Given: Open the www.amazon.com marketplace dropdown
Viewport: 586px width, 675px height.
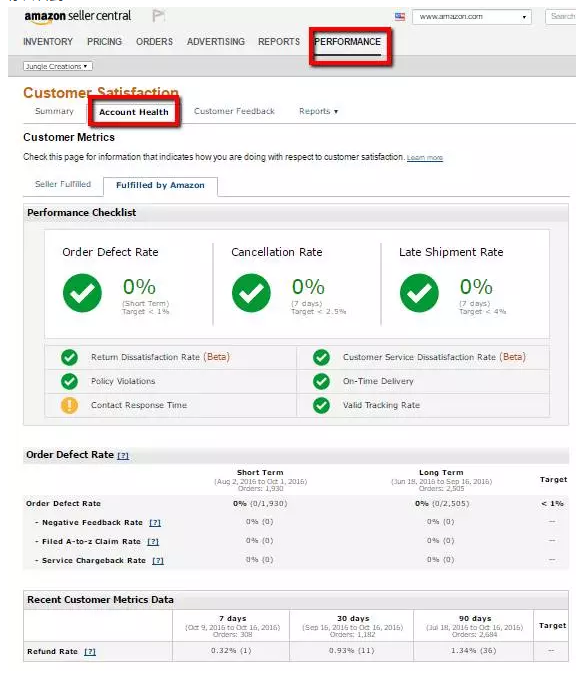Looking at the screenshot, I should 472,17.
